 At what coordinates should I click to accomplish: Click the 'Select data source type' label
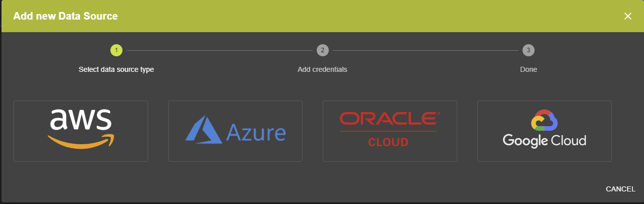pyautogui.click(x=116, y=69)
